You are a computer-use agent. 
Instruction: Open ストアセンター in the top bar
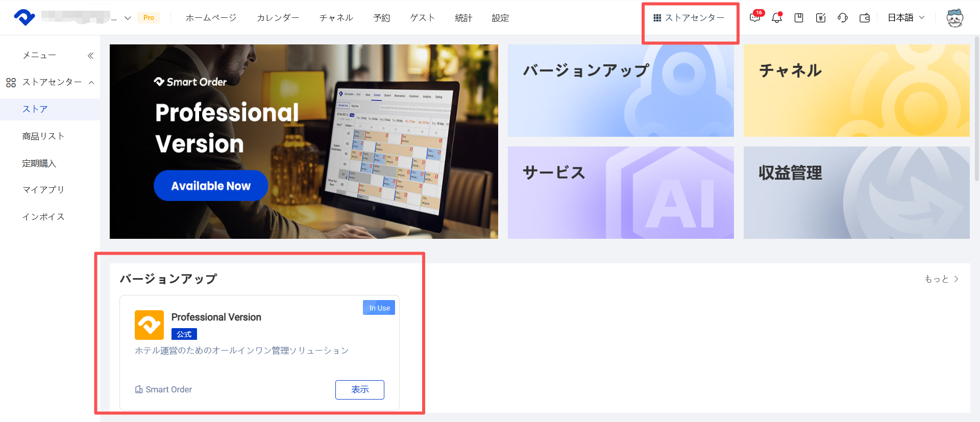[689, 18]
